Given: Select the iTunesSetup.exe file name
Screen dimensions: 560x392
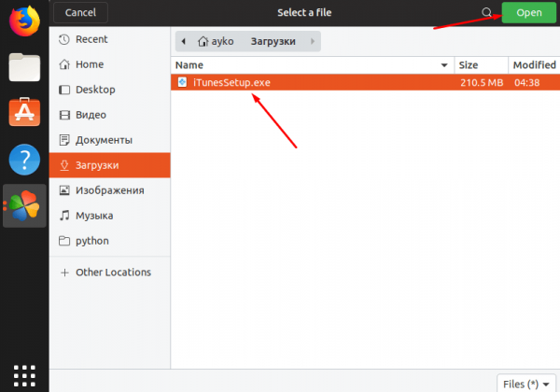Looking at the screenshot, I should click(231, 82).
